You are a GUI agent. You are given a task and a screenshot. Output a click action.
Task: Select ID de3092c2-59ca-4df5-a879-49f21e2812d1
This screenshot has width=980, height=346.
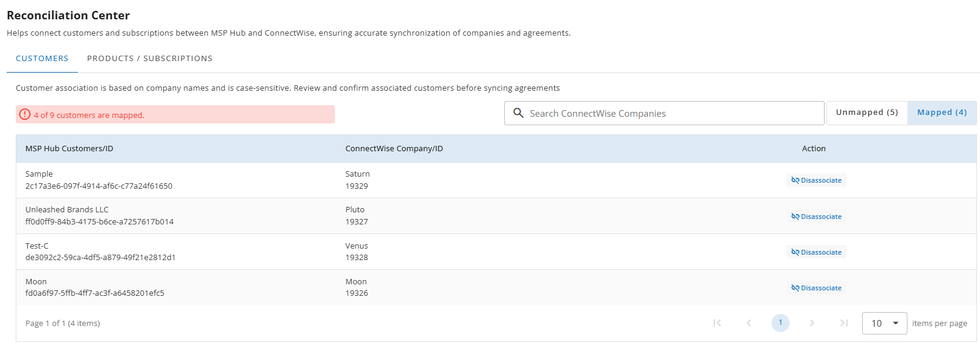tap(100, 257)
